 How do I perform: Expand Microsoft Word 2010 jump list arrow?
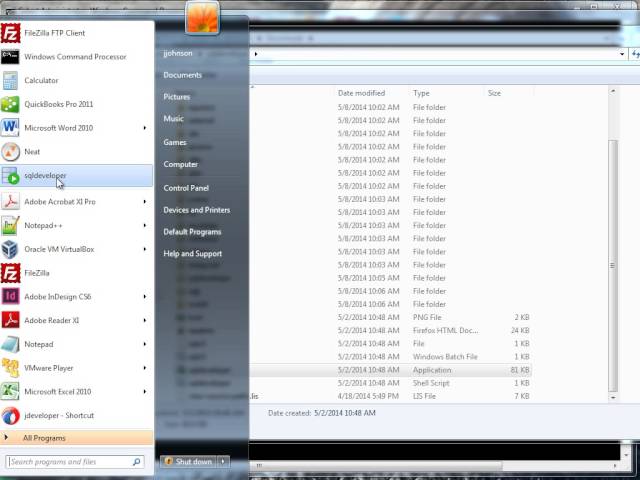[144, 128]
